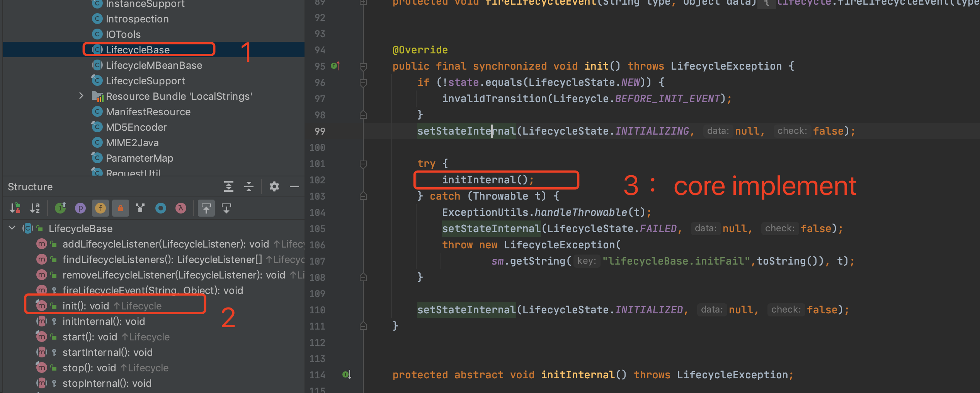The image size is (980, 393).
Task: Click the group-by-type fork icon
Action: pyautogui.click(x=141, y=208)
